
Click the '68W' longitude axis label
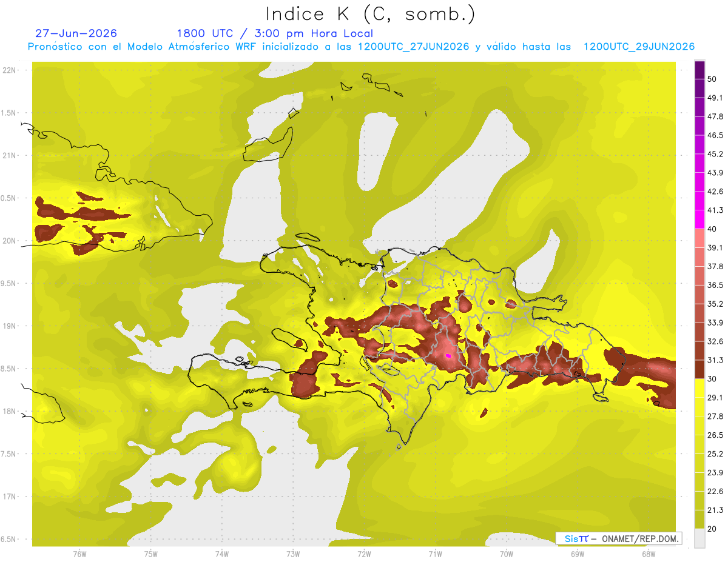[649, 554]
